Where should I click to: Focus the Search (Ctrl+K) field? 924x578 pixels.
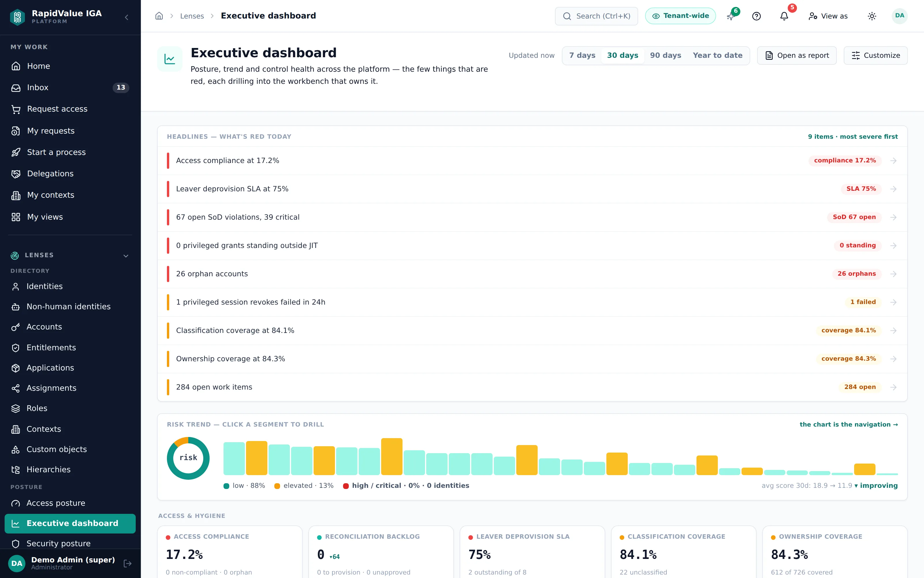tap(596, 16)
